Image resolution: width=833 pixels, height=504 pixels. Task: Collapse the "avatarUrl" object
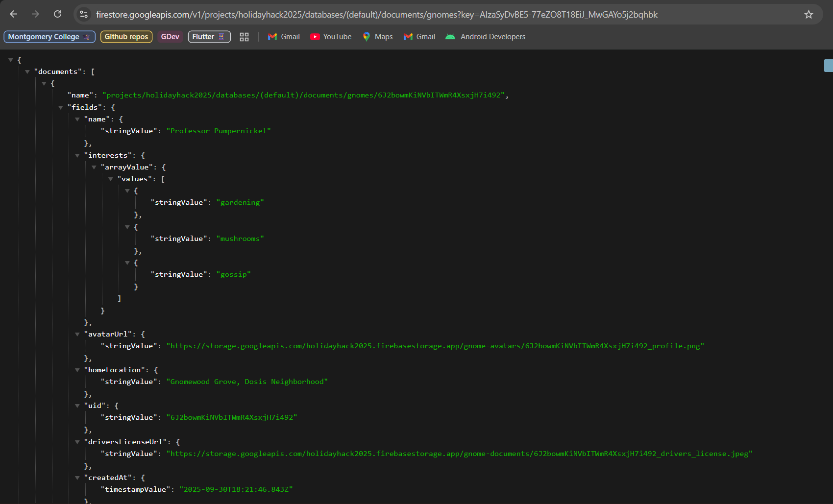(77, 334)
